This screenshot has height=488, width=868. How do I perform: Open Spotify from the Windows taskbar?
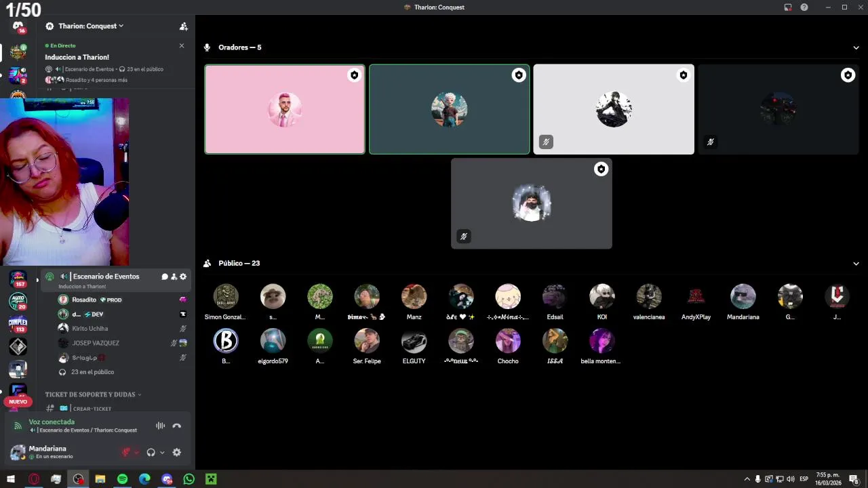click(x=122, y=479)
